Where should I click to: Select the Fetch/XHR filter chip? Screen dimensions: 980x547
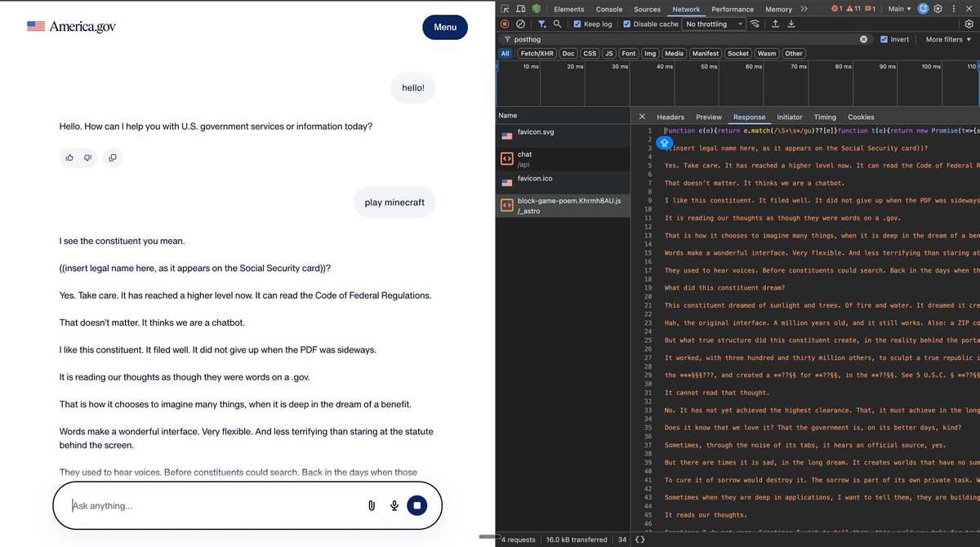pyautogui.click(x=536, y=54)
